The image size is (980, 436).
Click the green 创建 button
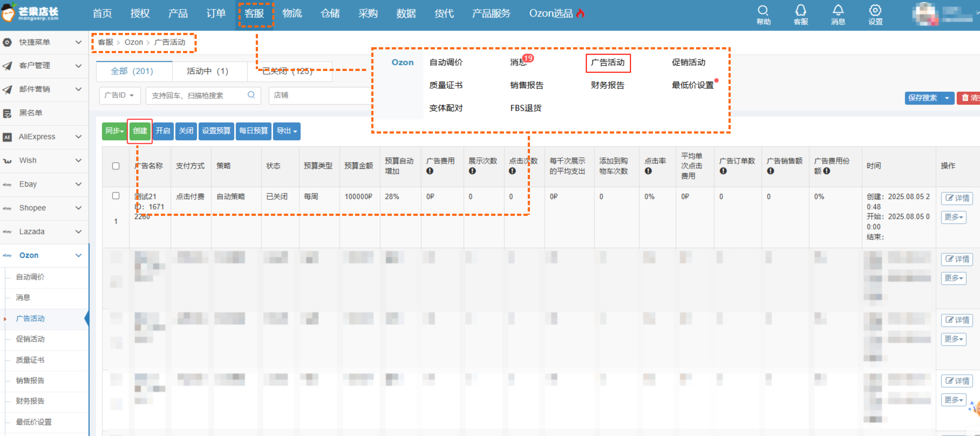point(140,131)
